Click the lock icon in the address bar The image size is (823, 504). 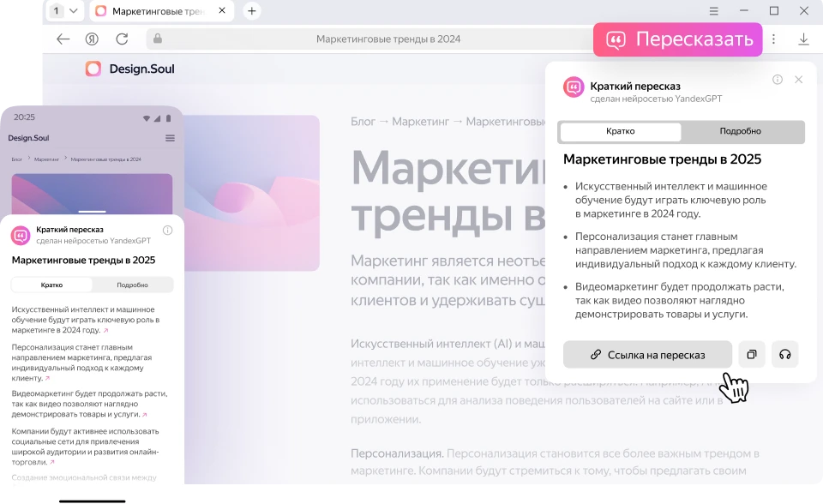point(158,39)
